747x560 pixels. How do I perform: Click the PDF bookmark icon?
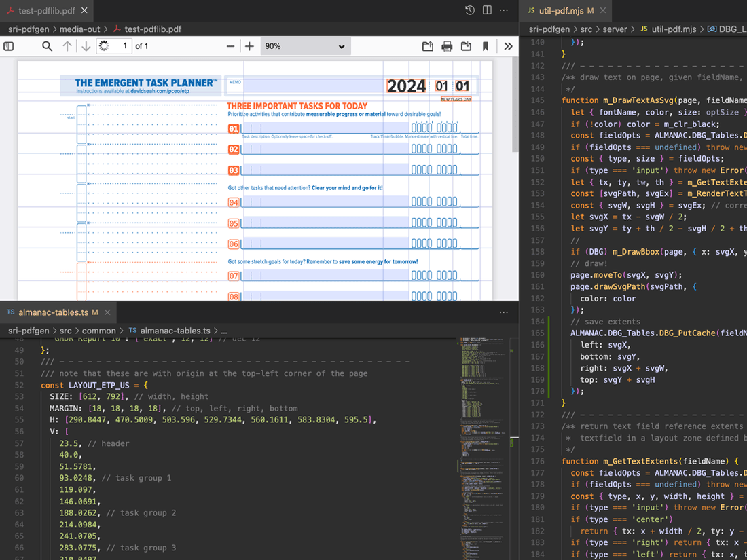click(486, 46)
